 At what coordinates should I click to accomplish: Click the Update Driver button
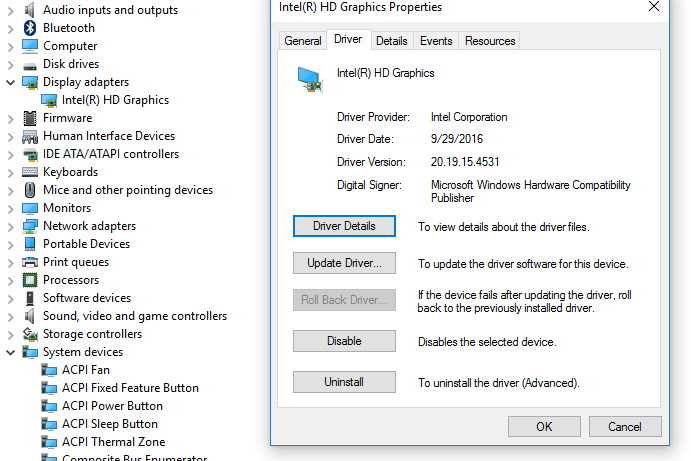click(x=344, y=263)
